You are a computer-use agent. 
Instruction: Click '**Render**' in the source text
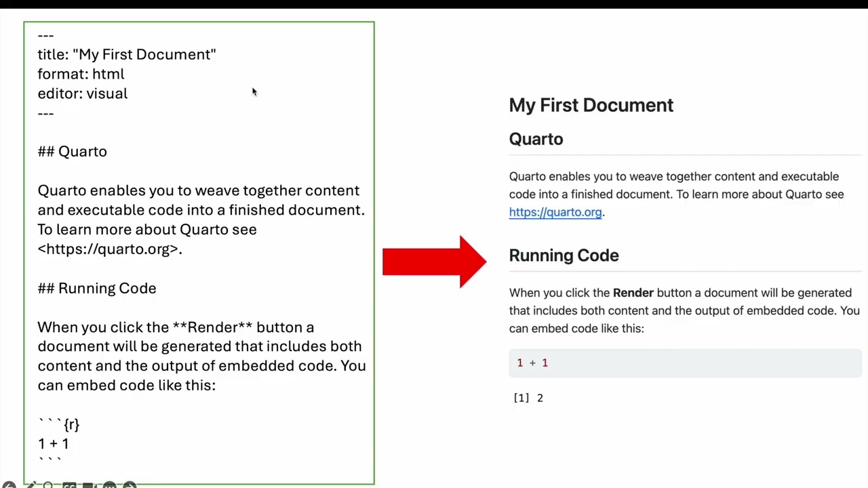(x=212, y=327)
